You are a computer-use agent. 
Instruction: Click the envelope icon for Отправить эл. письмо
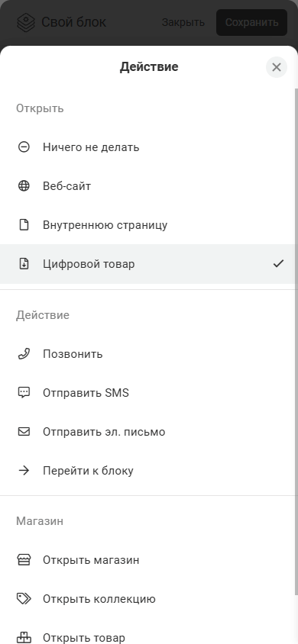click(x=24, y=432)
